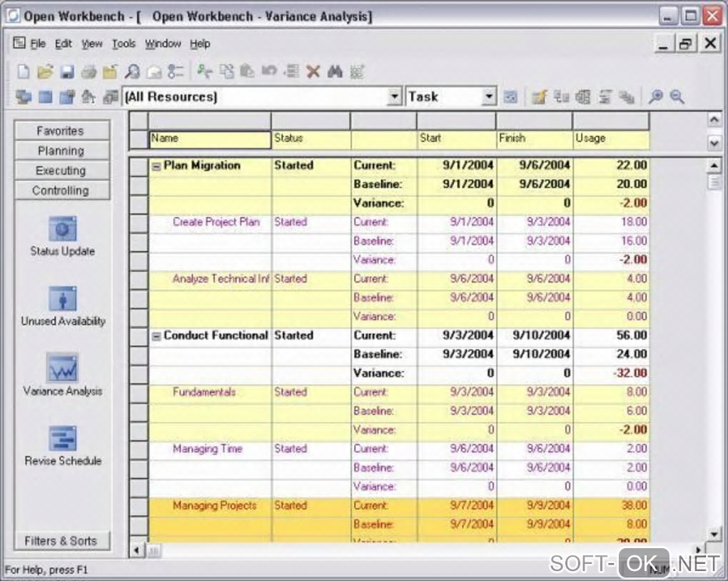This screenshot has width=728, height=581.
Task: Open the Task dropdown arrow
Action: pyautogui.click(x=488, y=96)
